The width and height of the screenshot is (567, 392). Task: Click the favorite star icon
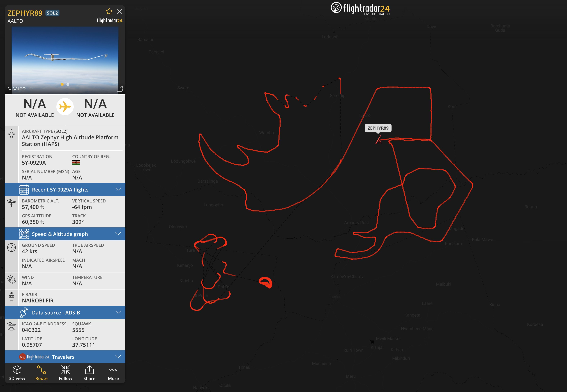pos(109,11)
